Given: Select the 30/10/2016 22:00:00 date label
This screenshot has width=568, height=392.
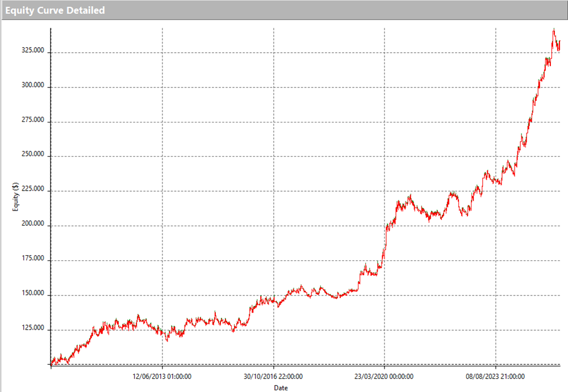Looking at the screenshot, I should pyautogui.click(x=273, y=376).
